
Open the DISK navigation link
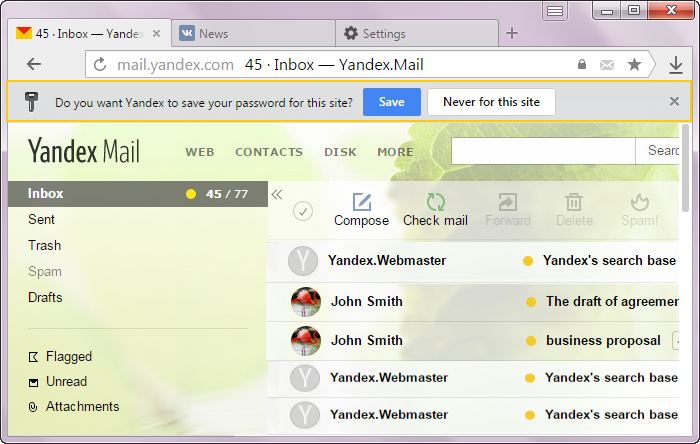click(340, 152)
